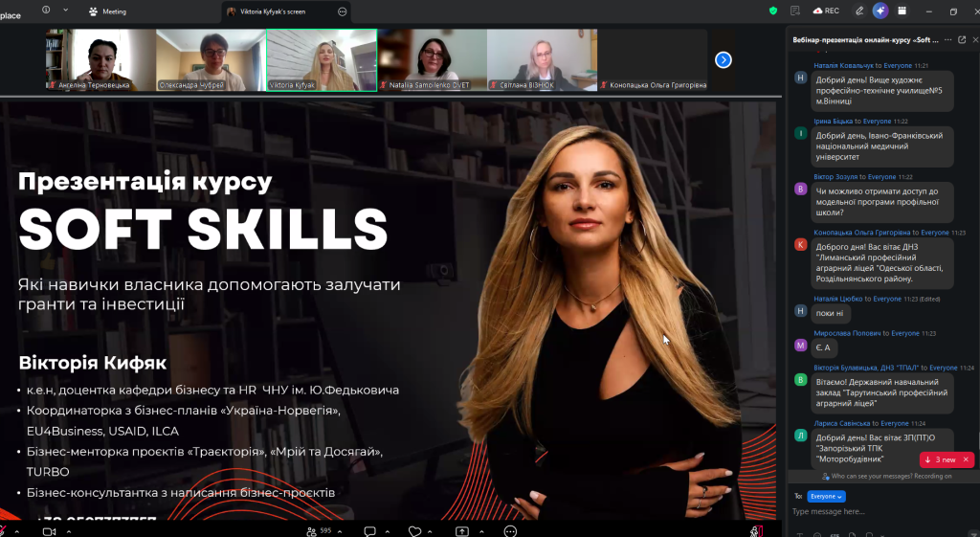Open the annotate pen icon in top bar
This screenshot has height=537, width=980.
coord(859,11)
